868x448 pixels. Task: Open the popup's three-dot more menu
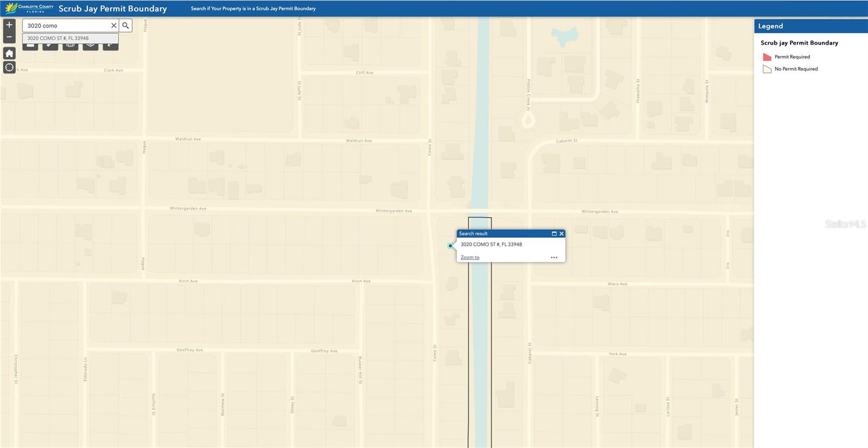click(554, 257)
